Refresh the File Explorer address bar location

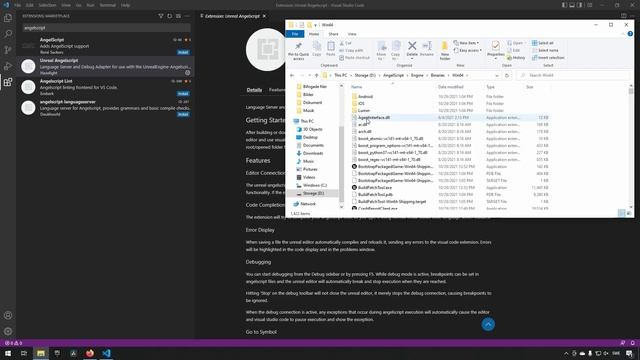pos(507,76)
